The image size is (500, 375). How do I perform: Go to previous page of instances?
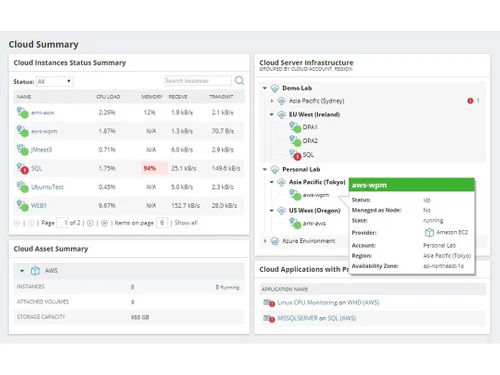pos(31,223)
